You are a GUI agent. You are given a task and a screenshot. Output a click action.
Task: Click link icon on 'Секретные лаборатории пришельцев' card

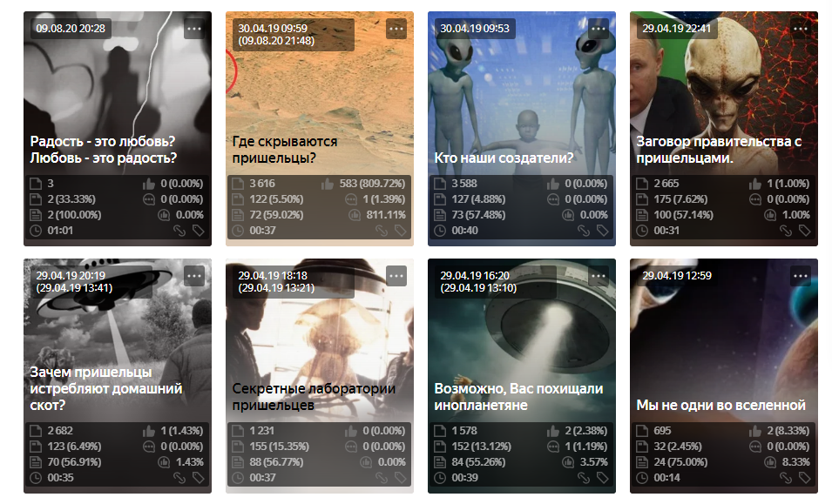pyautogui.click(x=382, y=478)
